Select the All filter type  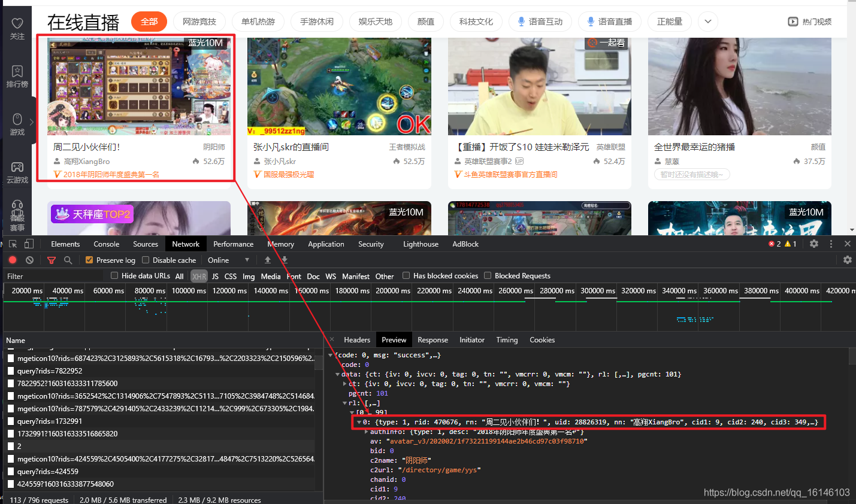pyautogui.click(x=179, y=276)
